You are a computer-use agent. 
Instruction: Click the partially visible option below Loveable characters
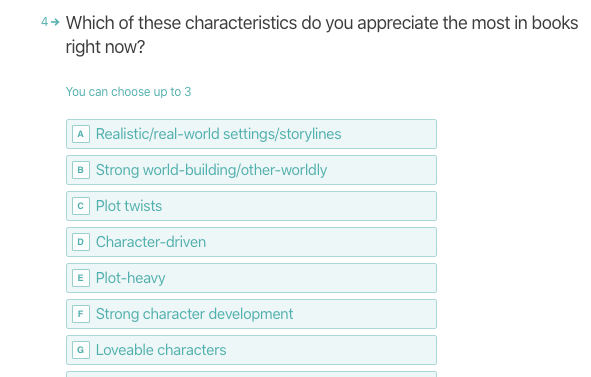(x=251, y=374)
